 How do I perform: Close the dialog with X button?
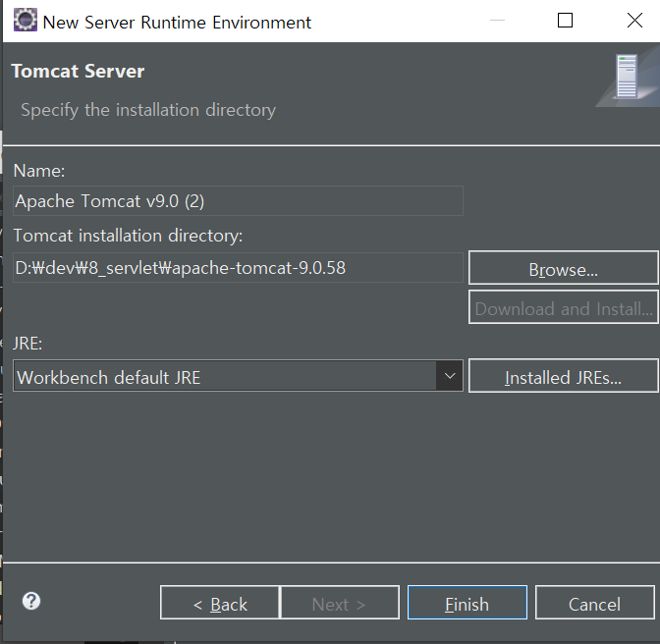pyautogui.click(x=634, y=21)
